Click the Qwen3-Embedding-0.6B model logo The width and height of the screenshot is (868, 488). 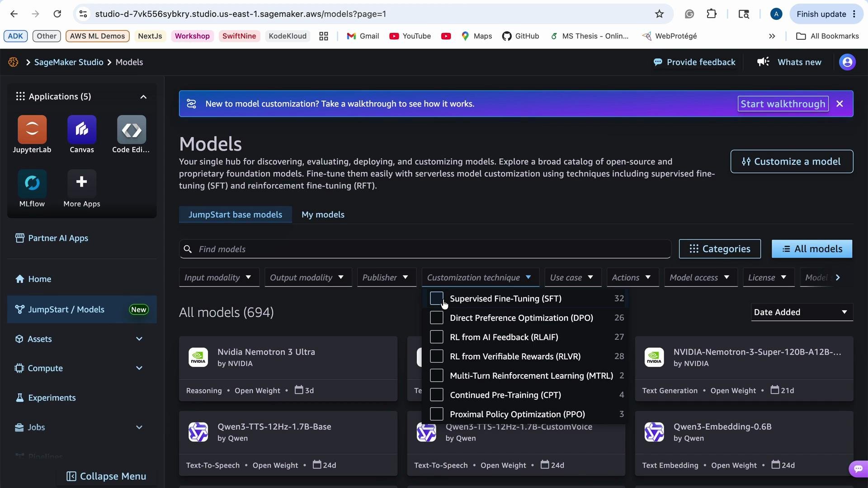click(654, 432)
